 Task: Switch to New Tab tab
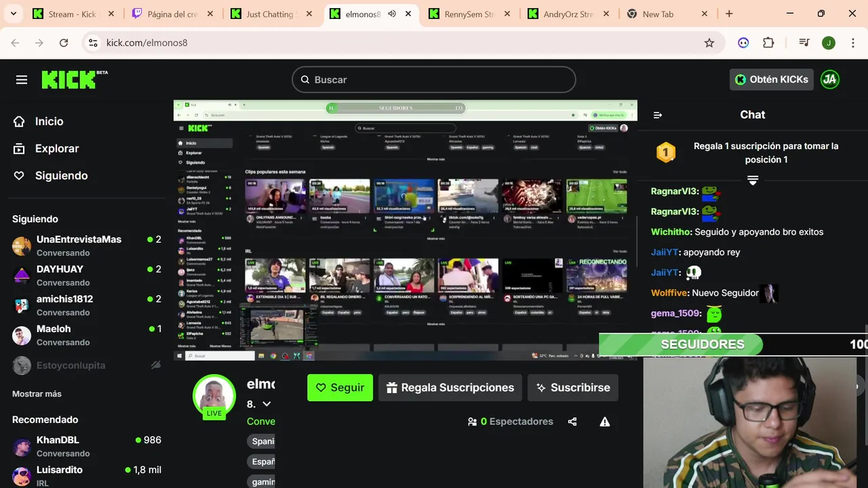click(667, 14)
